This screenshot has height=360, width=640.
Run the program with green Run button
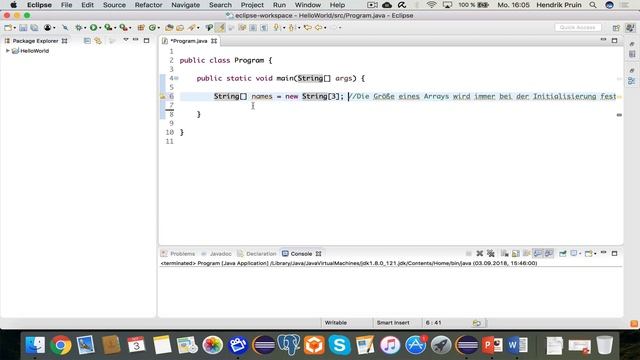[x=93, y=28]
